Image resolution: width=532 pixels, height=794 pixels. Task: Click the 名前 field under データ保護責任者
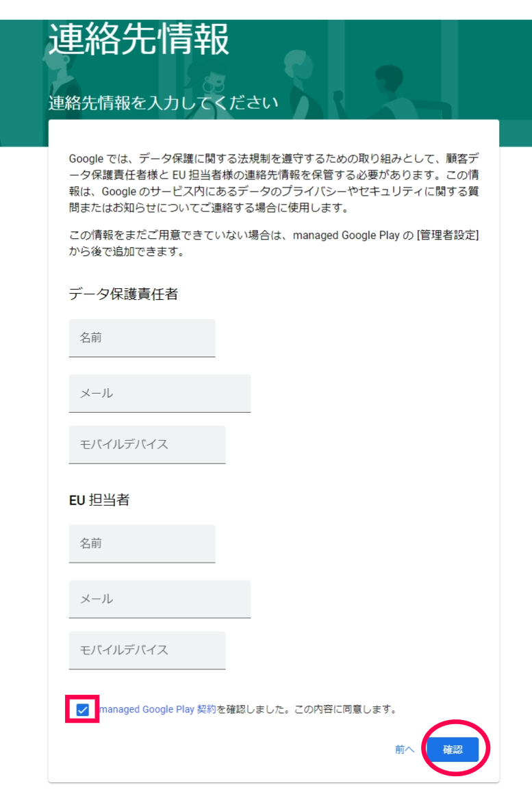(x=142, y=337)
